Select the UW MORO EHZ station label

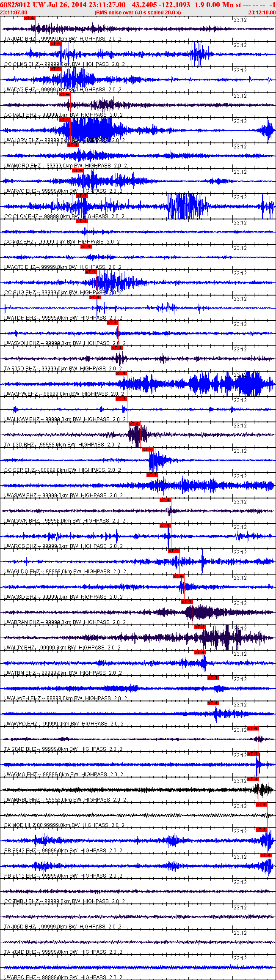pos(22,166)
